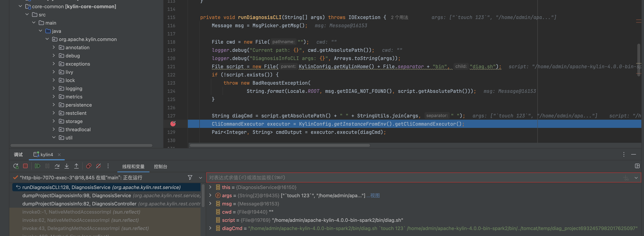644x236 pixels.
Task: Click the add to watches icon
Action: pyautogui.click(x=626, y=178)
